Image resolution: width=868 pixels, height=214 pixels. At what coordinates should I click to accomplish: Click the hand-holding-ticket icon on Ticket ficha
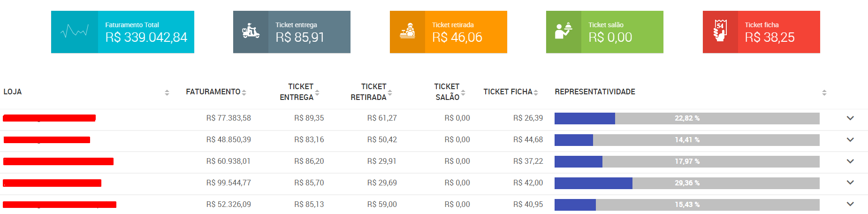[x=720, y=31]
